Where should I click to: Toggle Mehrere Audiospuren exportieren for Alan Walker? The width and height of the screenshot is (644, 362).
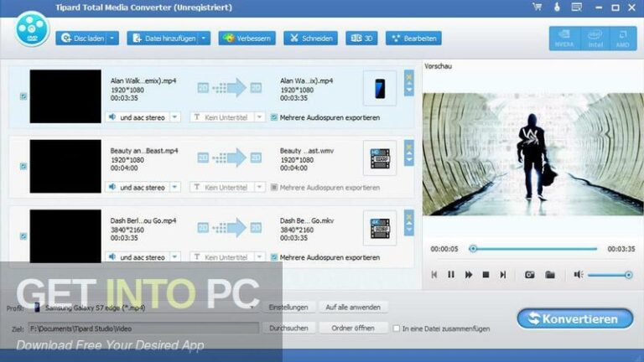[x=274, y=117]
